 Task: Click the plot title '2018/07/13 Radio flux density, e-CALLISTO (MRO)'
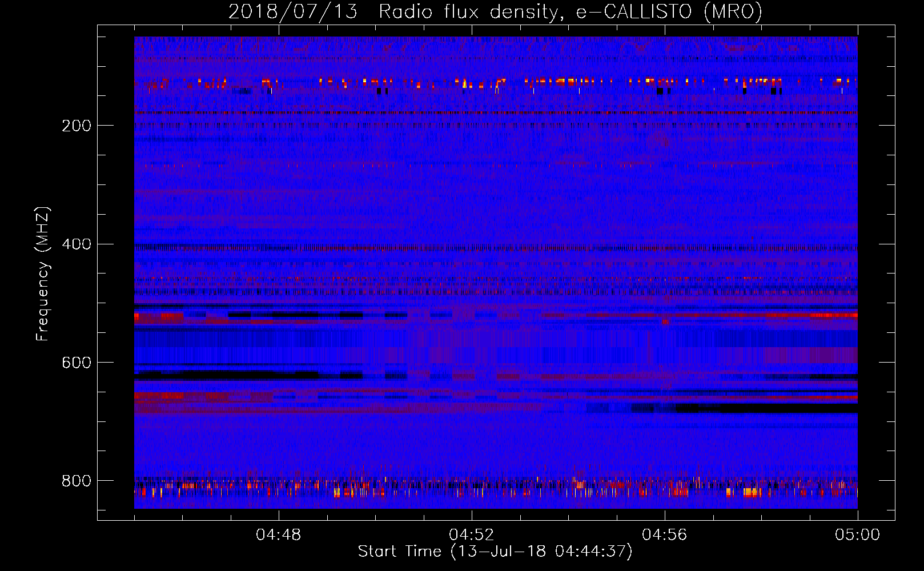pyautogui.click(x=495, y=11)
